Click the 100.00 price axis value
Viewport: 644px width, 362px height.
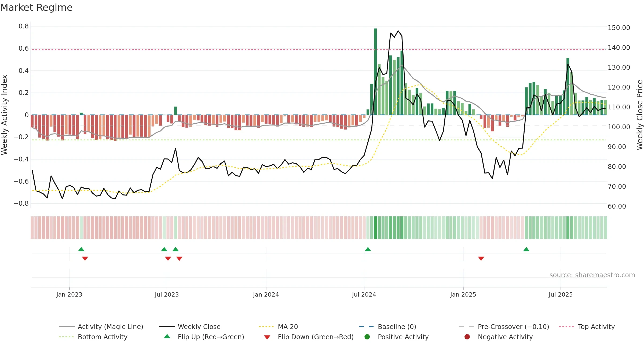point(619,127)
